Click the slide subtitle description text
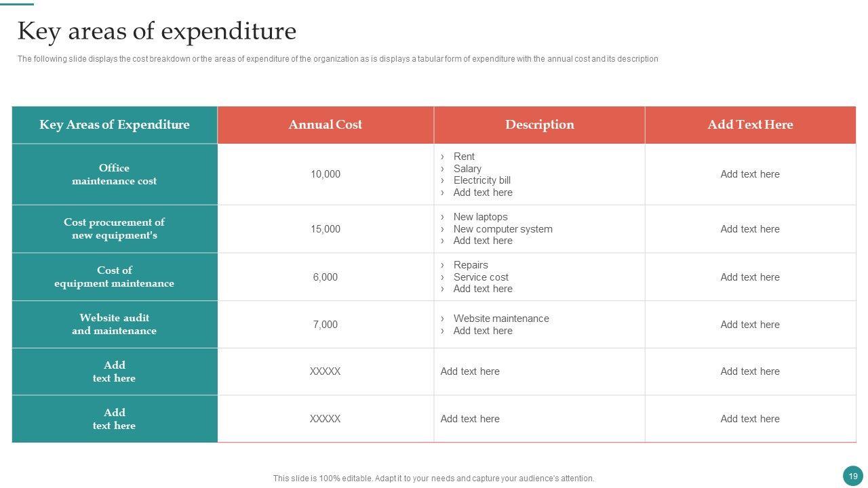The image size is (868, 488). click(x=338, y=59)
